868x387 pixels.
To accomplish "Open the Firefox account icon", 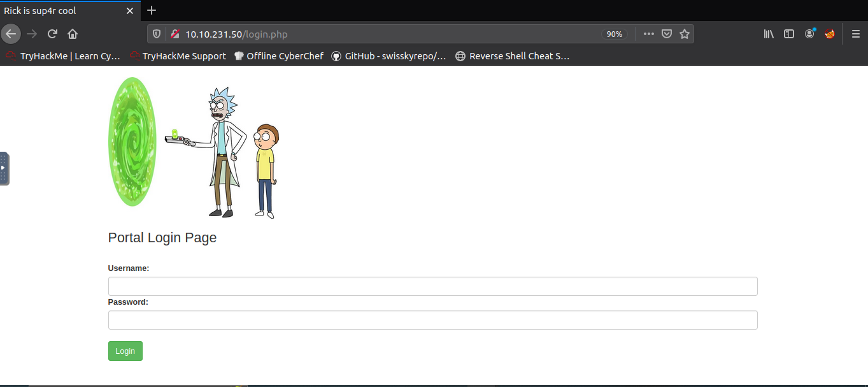I will point(809,34).
